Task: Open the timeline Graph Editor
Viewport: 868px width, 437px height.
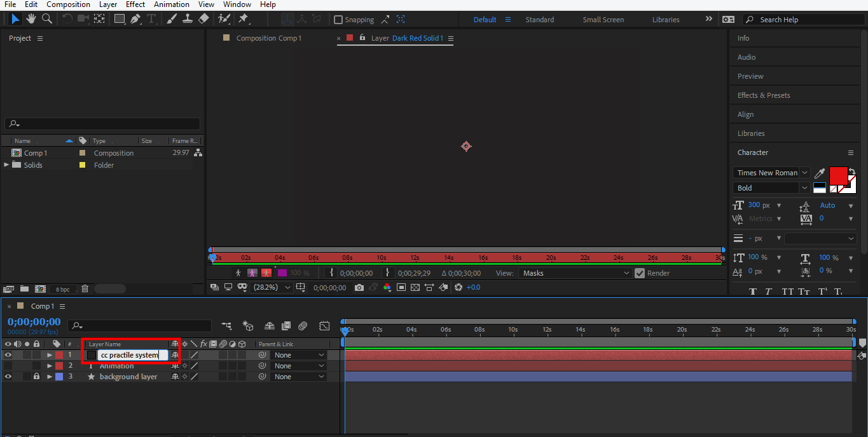Action: click(x=324, y=326)
